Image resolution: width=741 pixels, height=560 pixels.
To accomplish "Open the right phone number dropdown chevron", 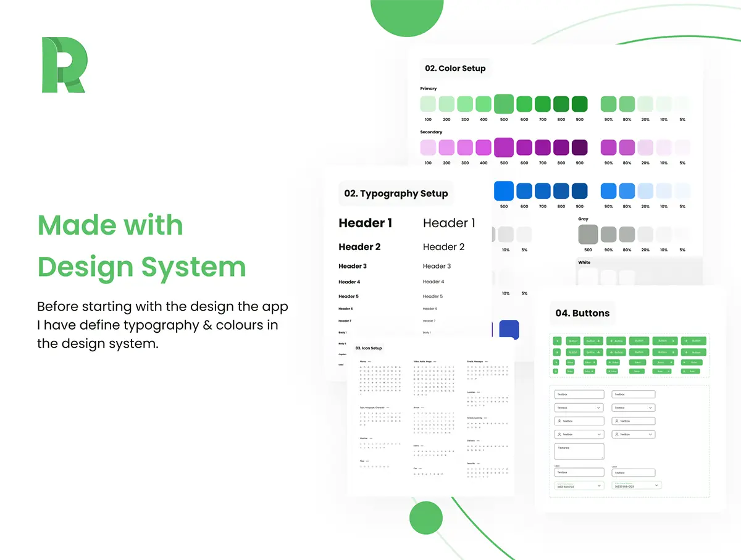I will coord(656,485).
